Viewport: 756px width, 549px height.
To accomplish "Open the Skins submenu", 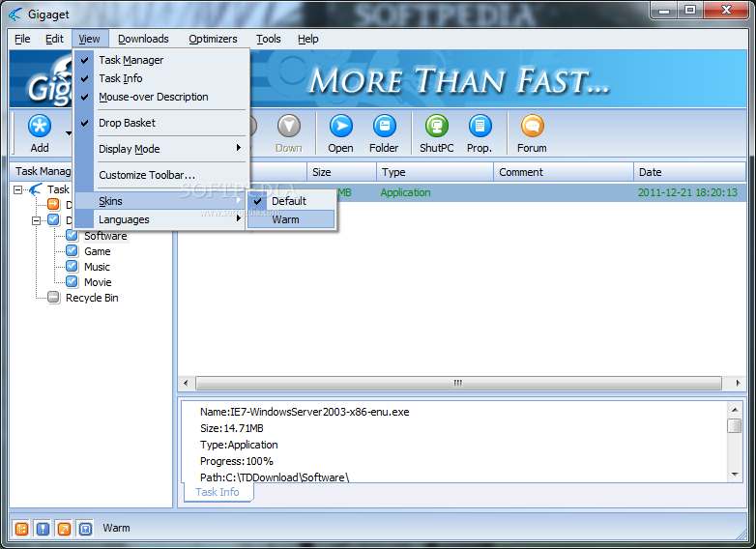I will coord(161,201).
